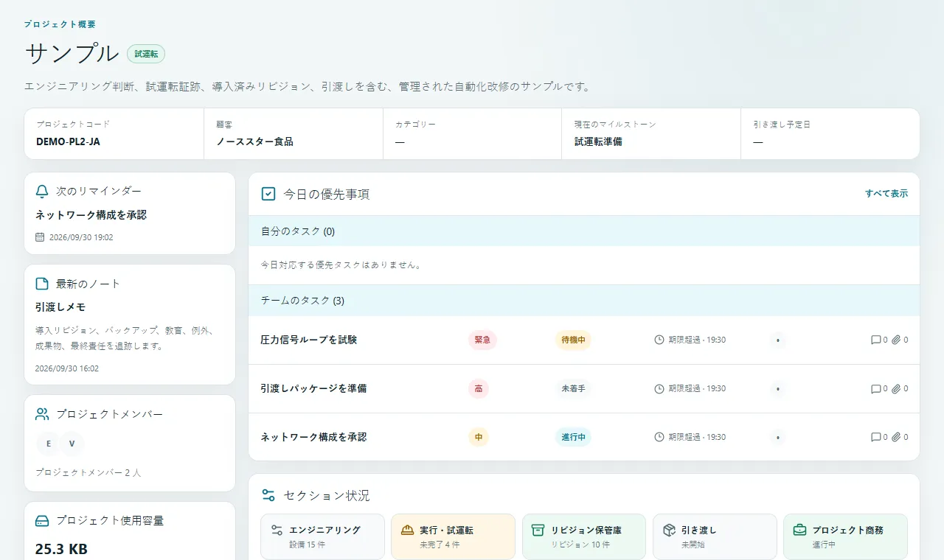Open the リビジョン保管庫 section card
Viewport: 944px width, 560px height.
point(584,536)
